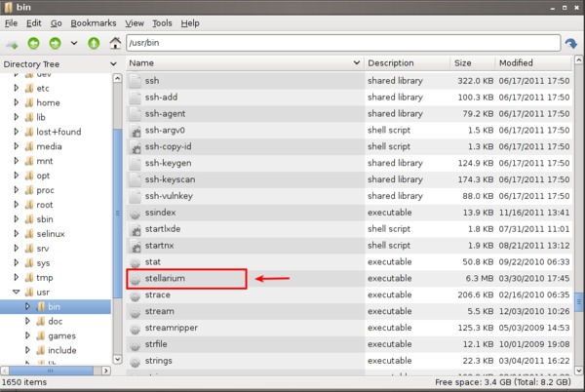Sort by the Size column header
The width and height of the screenshot is (585, 392).
[x=473, y=63]
